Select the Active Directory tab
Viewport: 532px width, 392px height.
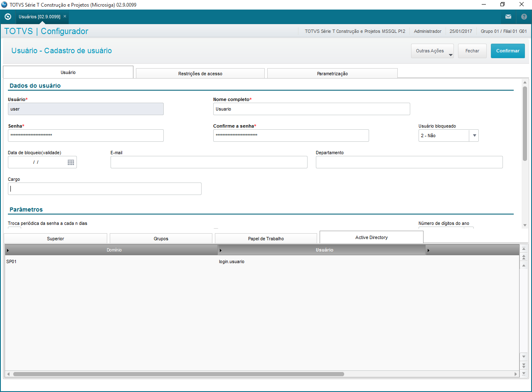(372, 237)
